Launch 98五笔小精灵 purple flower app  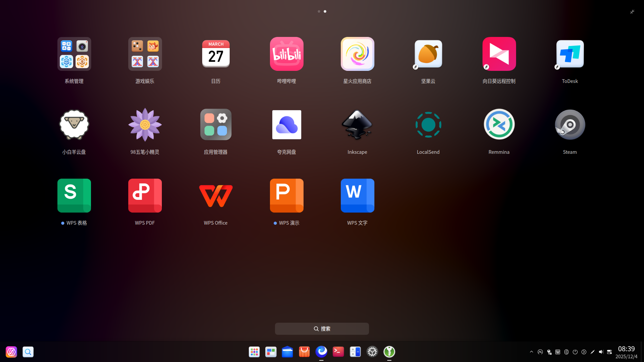point(145,125)
